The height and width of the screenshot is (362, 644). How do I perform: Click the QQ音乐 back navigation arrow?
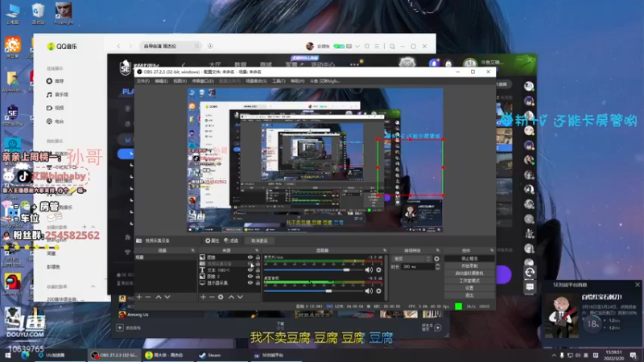118,46
